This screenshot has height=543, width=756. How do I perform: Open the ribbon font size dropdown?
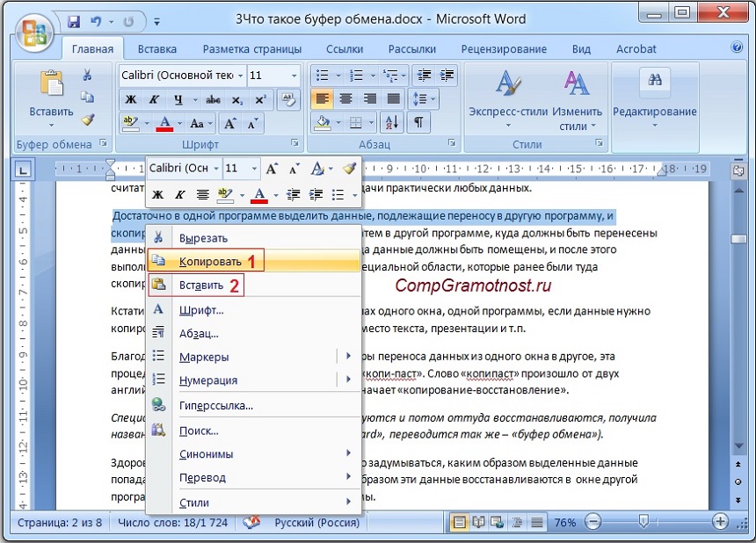point(294,76)
